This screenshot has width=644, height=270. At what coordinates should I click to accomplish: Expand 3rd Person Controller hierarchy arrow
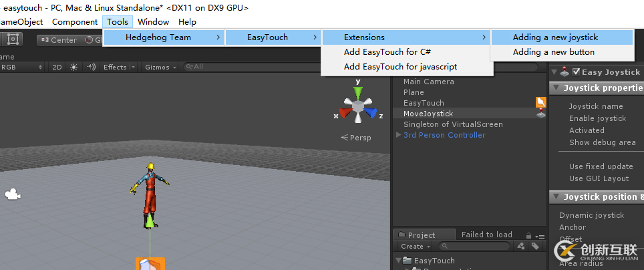398,135
